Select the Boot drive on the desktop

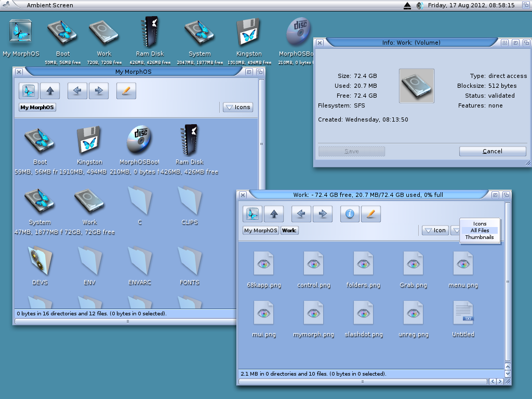pyautogui.click(x=63, y=33)
